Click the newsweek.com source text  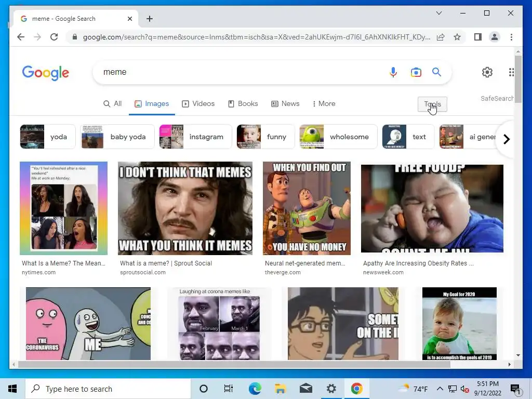click(383, 272)
